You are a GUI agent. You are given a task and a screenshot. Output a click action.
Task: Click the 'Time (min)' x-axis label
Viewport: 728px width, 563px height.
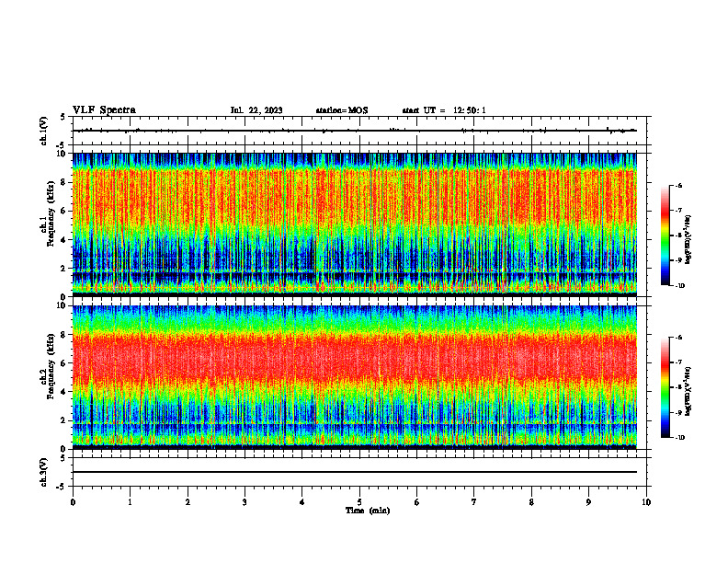coord(368,511)
